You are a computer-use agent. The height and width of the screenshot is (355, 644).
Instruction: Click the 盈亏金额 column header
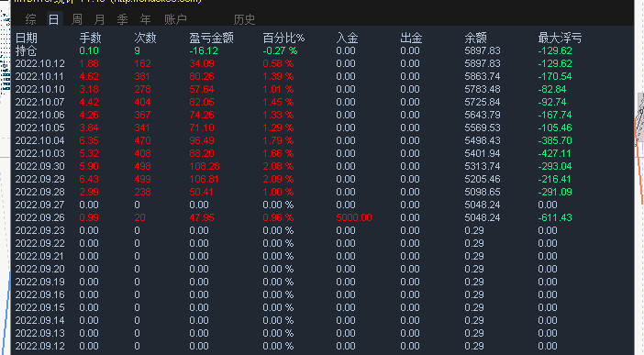point(212,39)
